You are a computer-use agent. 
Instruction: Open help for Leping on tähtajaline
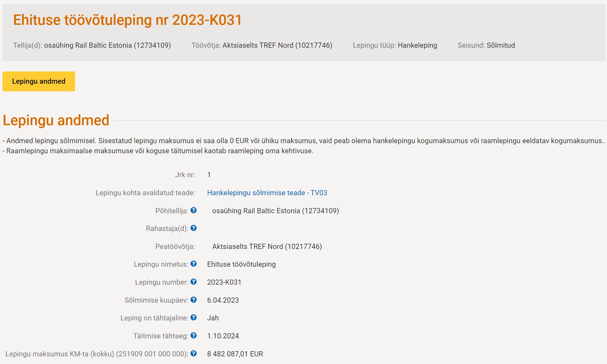point(194,317)
